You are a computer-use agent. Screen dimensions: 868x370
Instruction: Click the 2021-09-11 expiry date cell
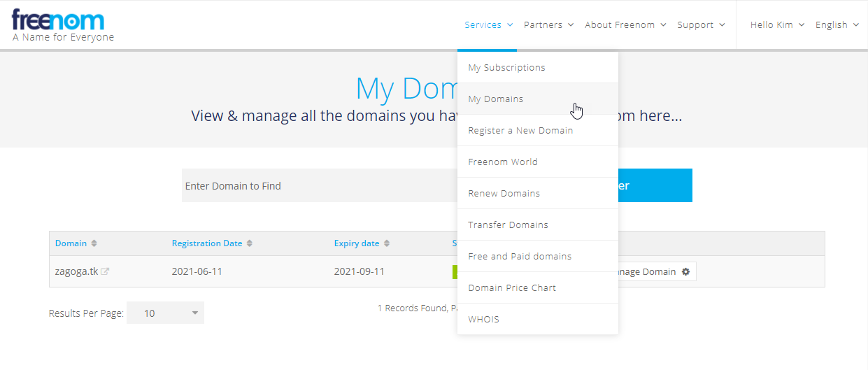(x=359, y=271)
